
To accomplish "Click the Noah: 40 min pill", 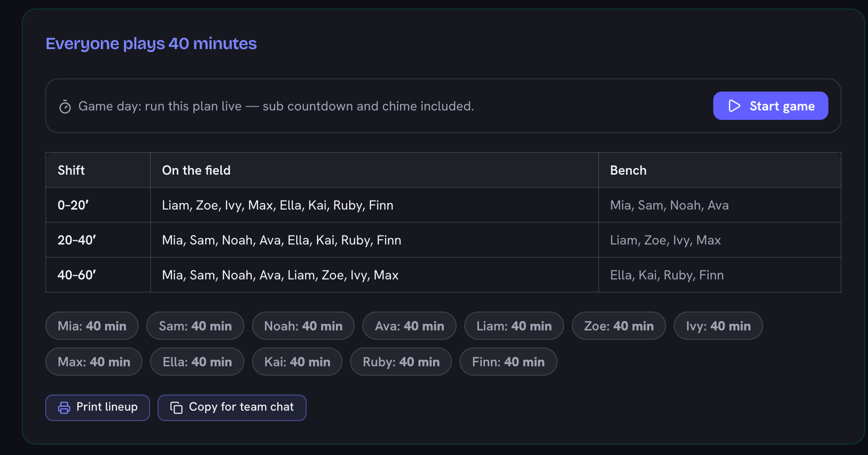I will [303, 326].
